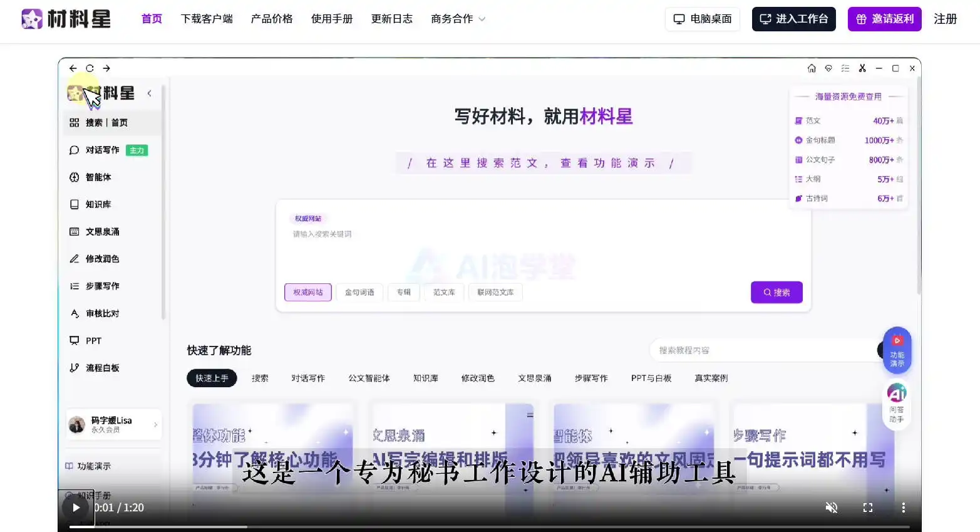The image size is (980, 532).
Task: Click the purple 搜索 button
Action: [776, 292]
